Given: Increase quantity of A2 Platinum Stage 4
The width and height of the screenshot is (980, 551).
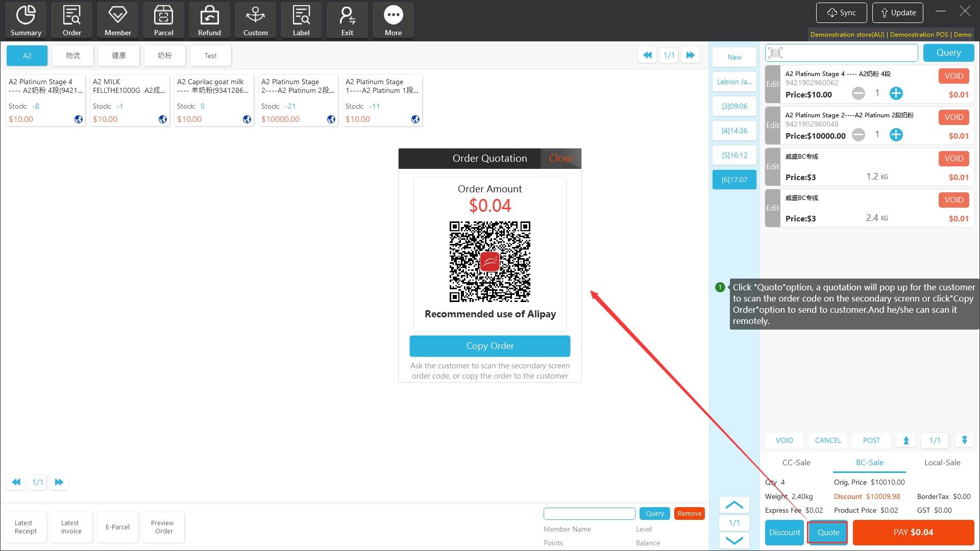Looking at the screenshot, I should click(896, 93).
